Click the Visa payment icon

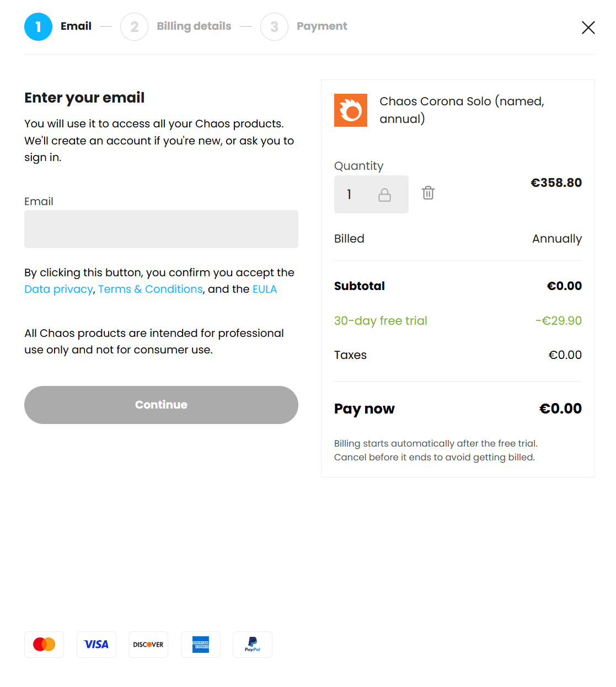[x=97, y=645]
